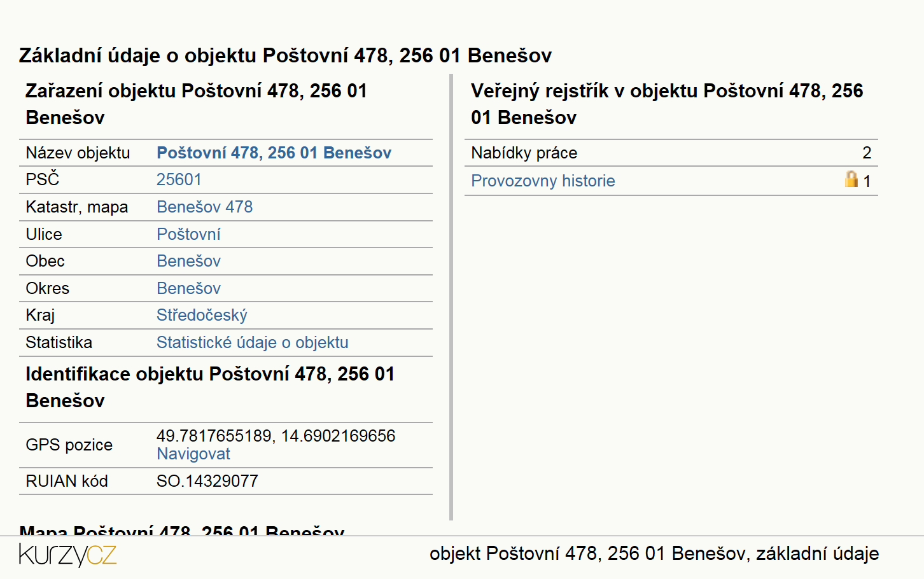
Task: Open the Benešov 478 cadastre map link
Action: coord(204,207)
